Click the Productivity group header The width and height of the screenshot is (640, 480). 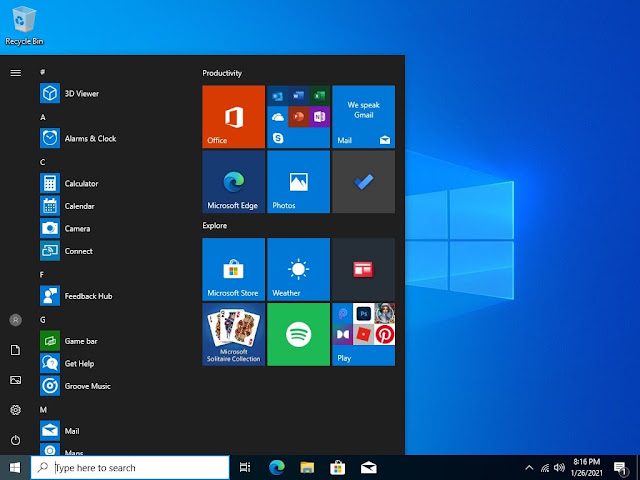point(222,73)
